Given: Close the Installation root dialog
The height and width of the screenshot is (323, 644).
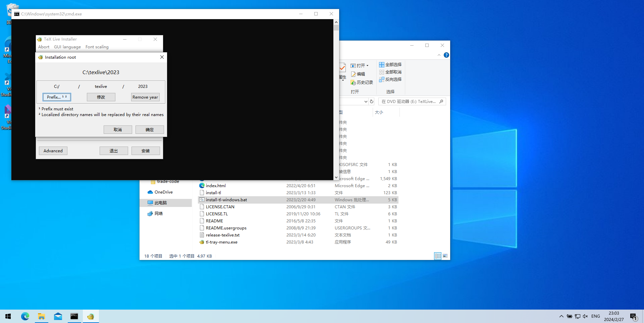Looking at the screenshot, I should point(162,57).
